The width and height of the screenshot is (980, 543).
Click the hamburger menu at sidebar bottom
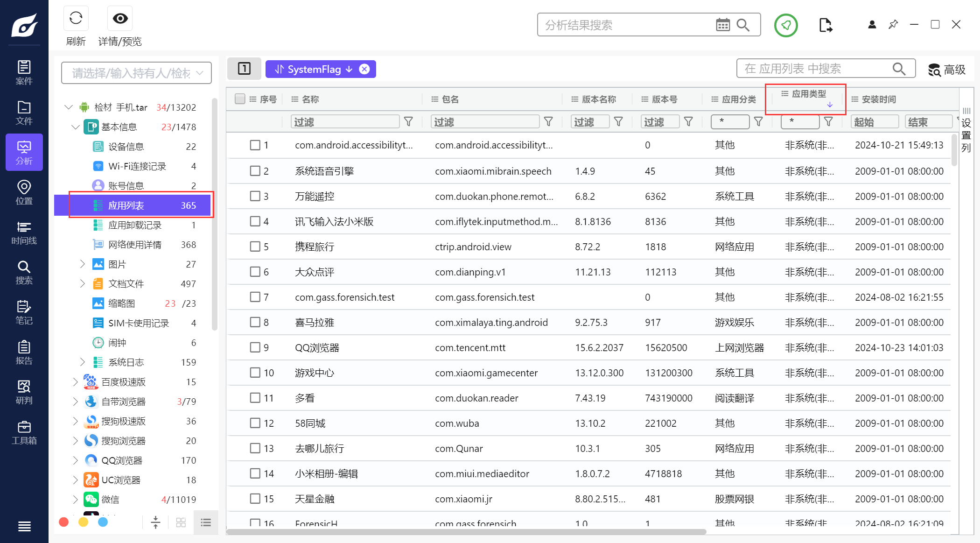point(24,527)
